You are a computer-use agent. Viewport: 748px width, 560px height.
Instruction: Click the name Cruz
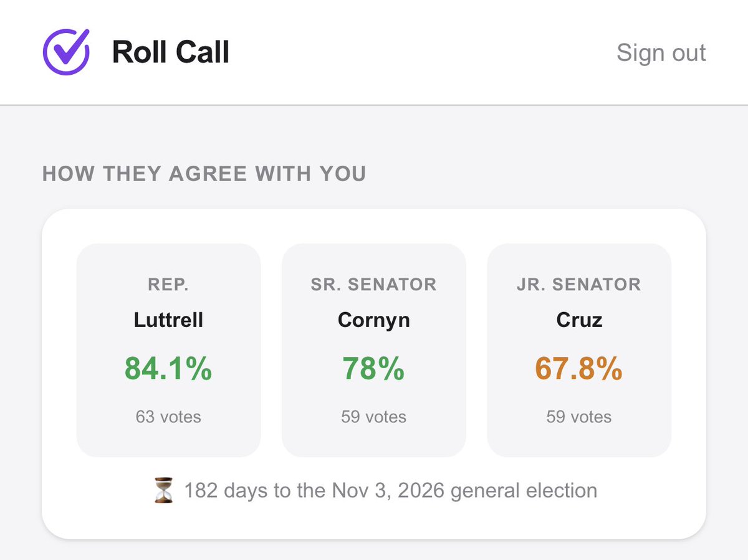[x=579, y=320]
